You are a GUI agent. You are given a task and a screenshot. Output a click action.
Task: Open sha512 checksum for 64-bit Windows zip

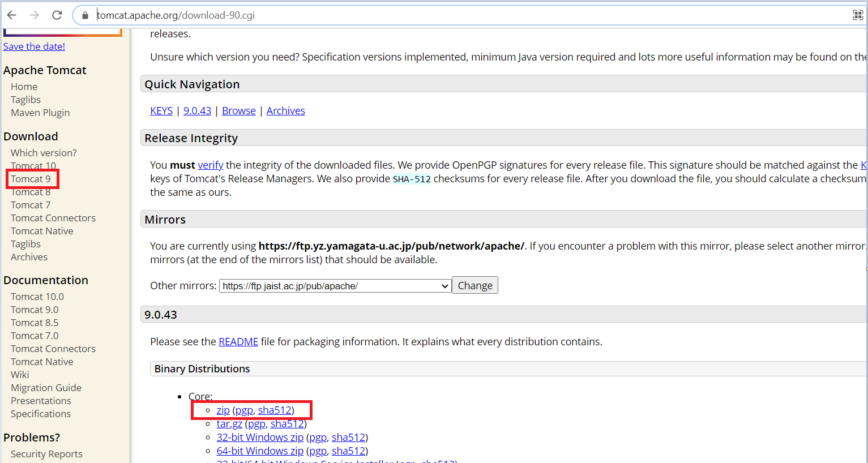pyautogui.click(x=348, y=451)
